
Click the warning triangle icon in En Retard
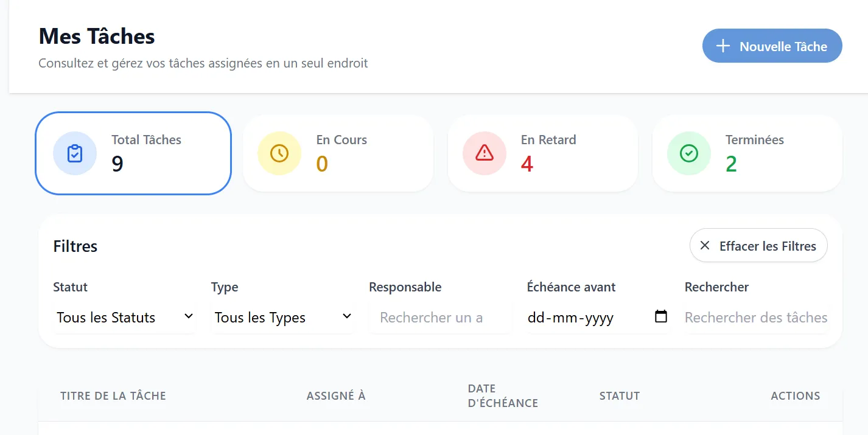[x=484, y=153]
